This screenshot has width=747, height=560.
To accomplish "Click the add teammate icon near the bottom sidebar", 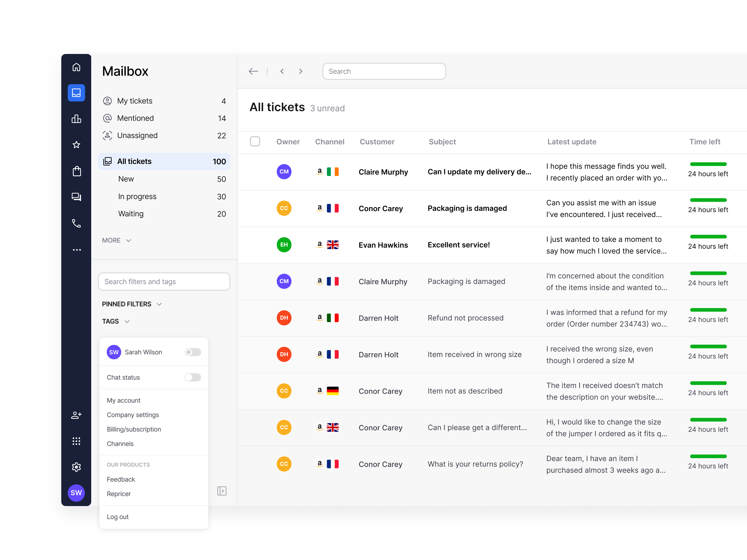I will (76, 415).
